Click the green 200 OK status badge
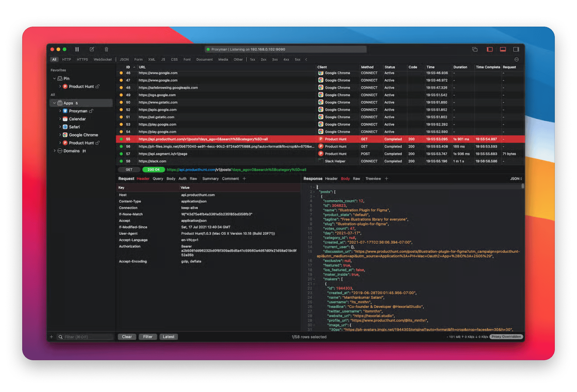 click(153, 170)
